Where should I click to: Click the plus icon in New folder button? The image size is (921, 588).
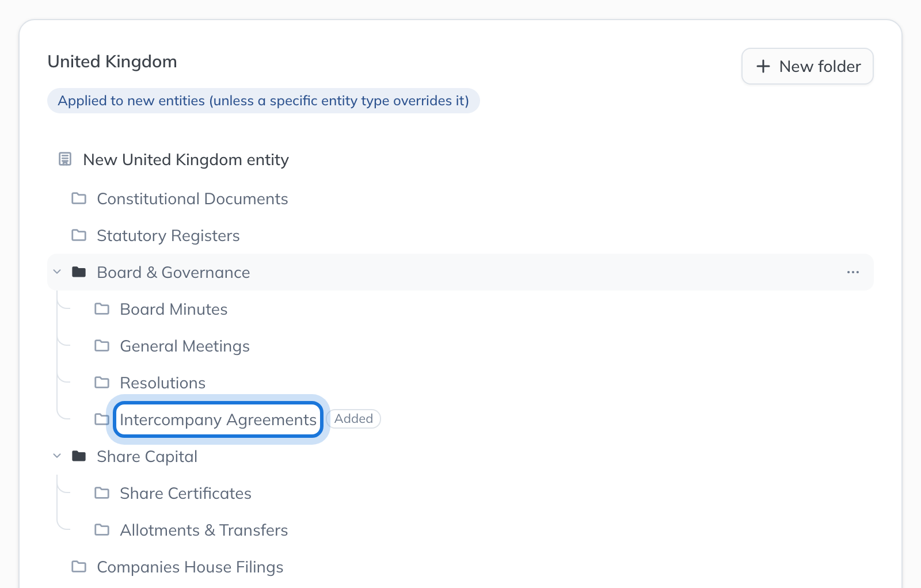(763, 66)
